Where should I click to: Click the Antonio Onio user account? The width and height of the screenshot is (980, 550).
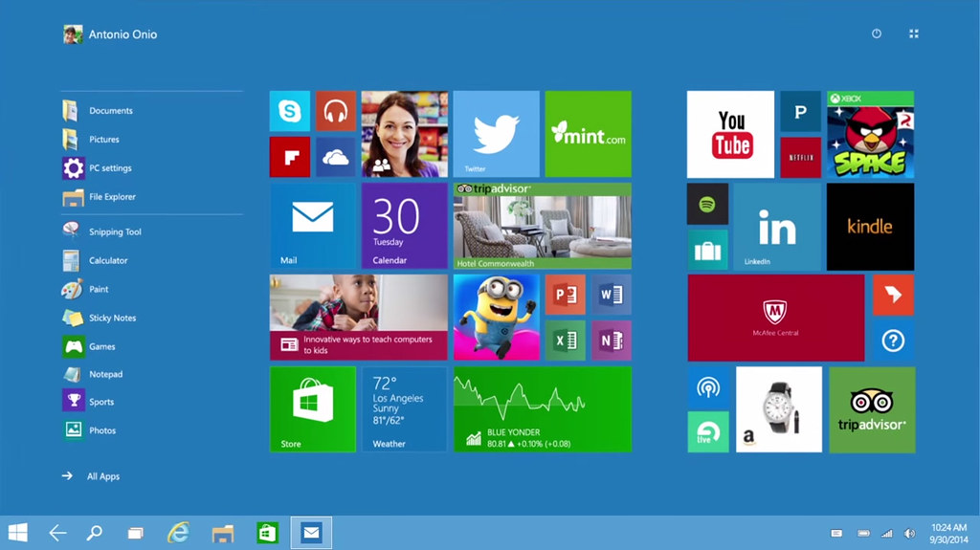pos(110,34)
